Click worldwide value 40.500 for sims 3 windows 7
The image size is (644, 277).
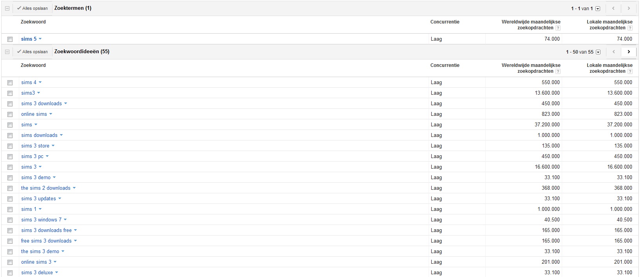pyautogui.click(x=552, y=220)
